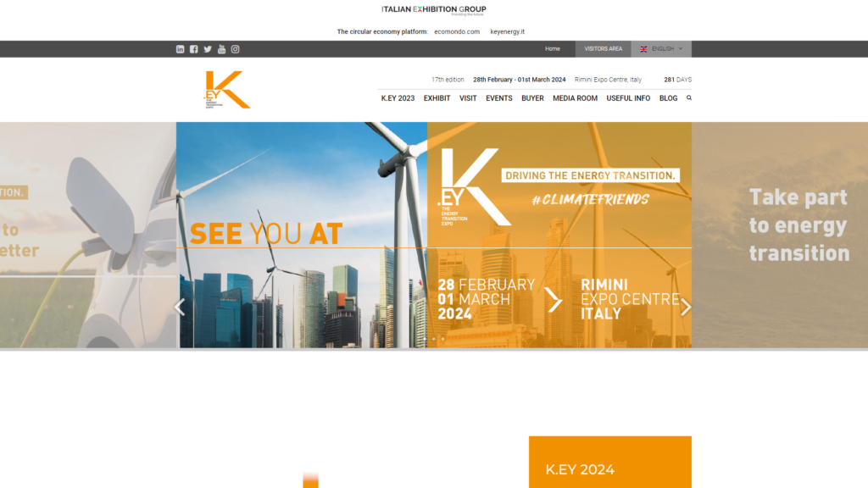The image size is (868, 488).
Task: Click the See You At banner slide
Action: click(x=434, y=236)
